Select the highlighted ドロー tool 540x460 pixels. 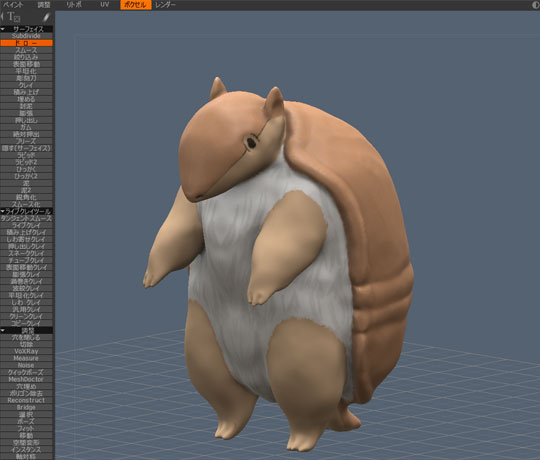click(27, 43)
